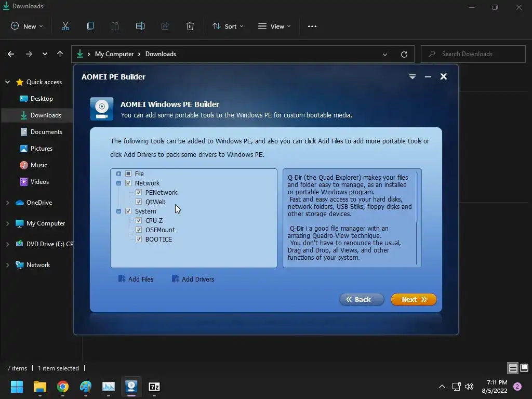Open the New menu in Explorer
The height and width of the screenshot is (399, 532).
tap(27, 26)
